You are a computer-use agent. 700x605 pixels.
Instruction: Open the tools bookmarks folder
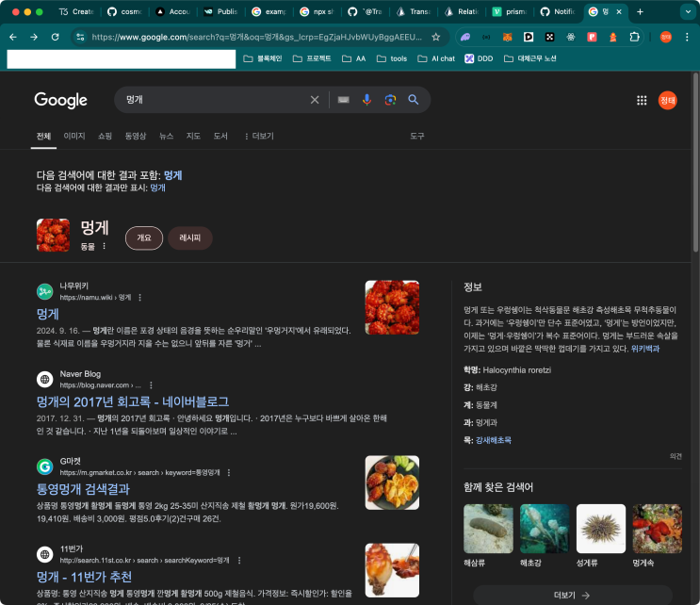pyautogui.click(x=392, y=58)
